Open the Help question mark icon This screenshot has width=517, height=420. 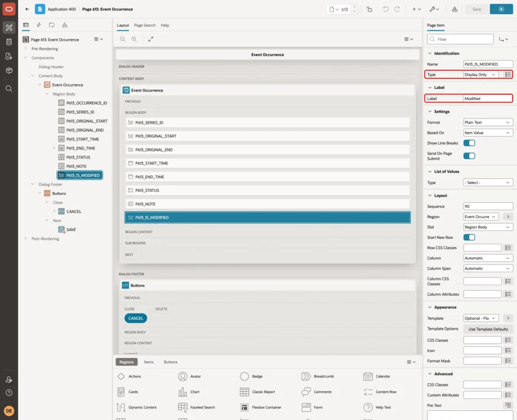[x=9, y=393]
